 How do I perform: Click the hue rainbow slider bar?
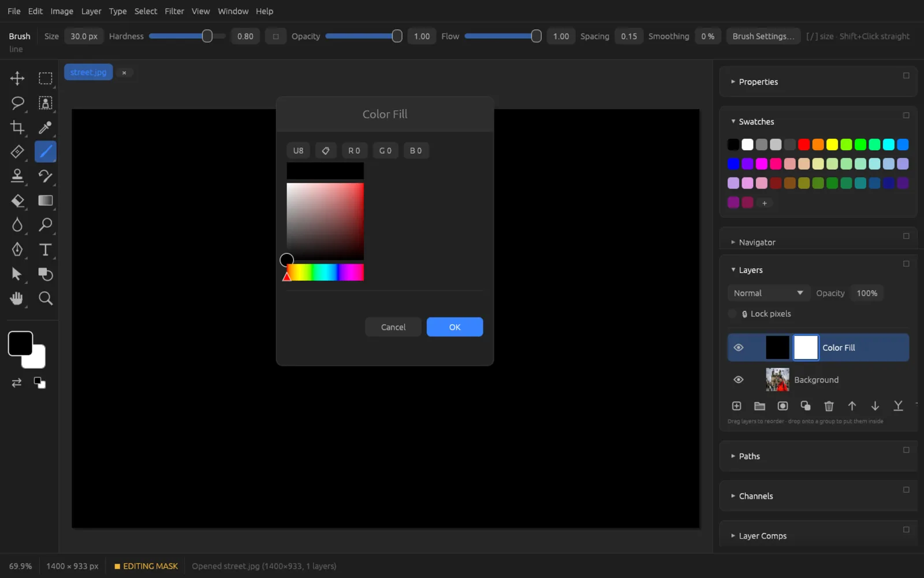point(325,272)
